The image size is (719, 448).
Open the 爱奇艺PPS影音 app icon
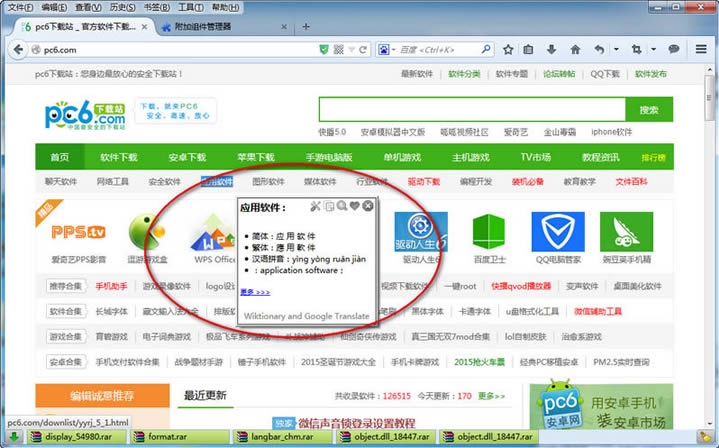pos(78,232)
